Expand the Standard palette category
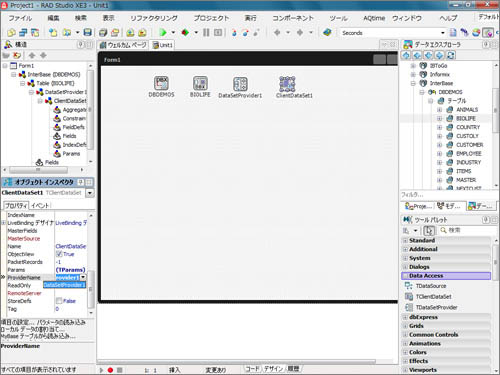Screen dimensions: 500x375 tap(405, 240)
